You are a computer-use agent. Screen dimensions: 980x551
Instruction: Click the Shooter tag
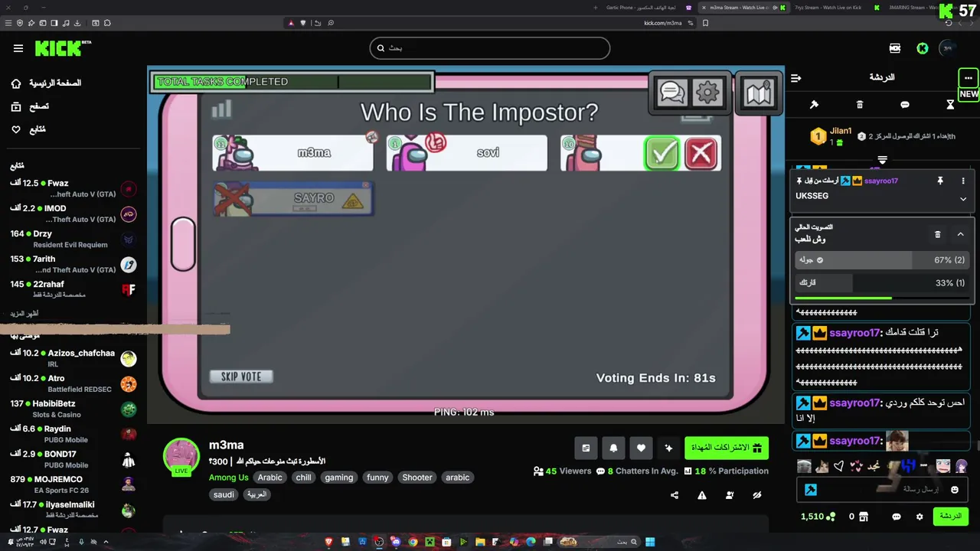pyautogui.click(x=417, y=478)
